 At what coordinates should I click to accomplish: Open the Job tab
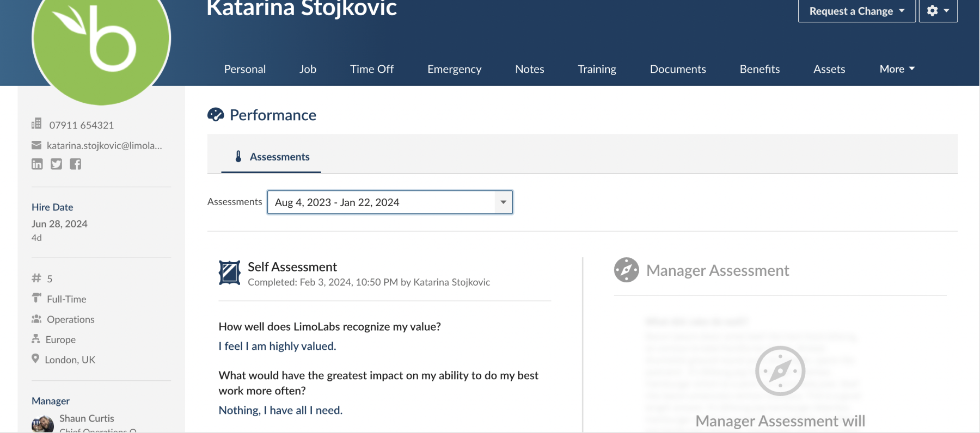(308, 69)
